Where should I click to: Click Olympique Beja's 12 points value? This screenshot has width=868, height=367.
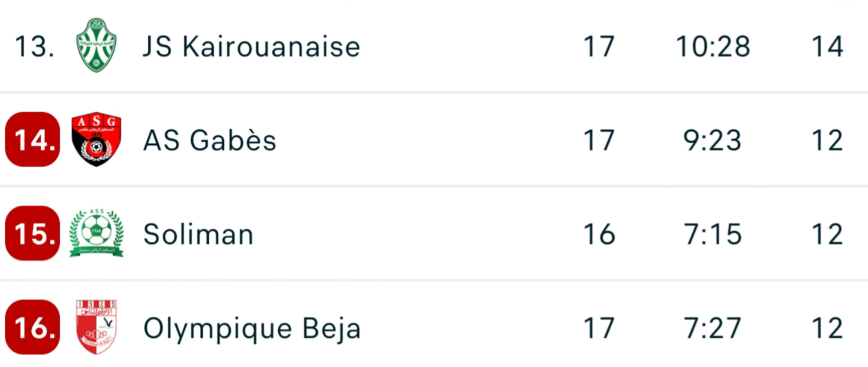tap(827, 328)
